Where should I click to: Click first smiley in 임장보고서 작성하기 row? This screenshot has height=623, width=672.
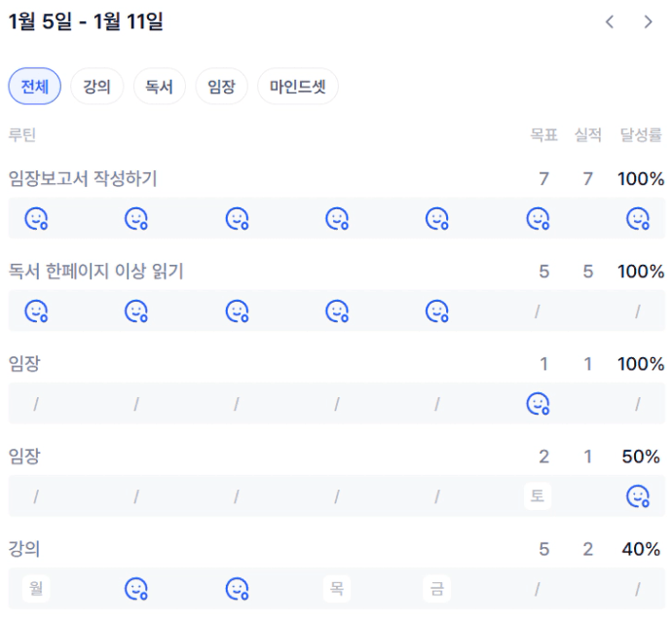coord(36,218)
